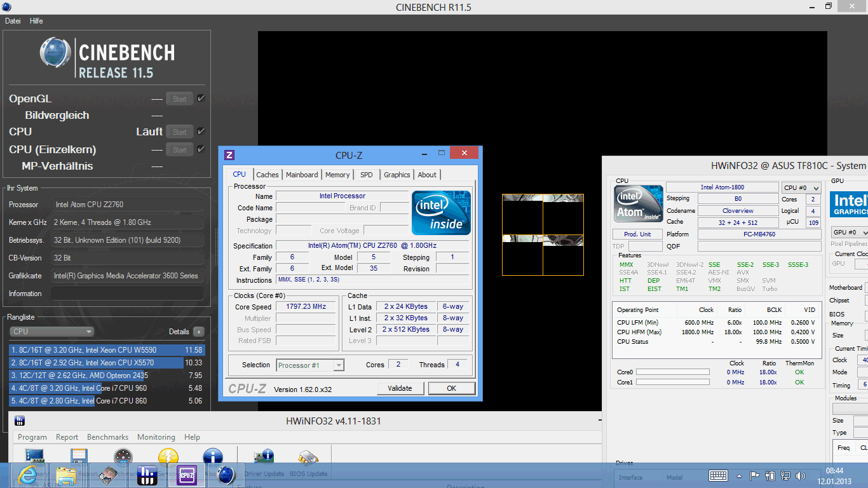Click the Details label in Rangliste
The width and height of the screenshot is (868, 488).
click(x=179, y=332)
